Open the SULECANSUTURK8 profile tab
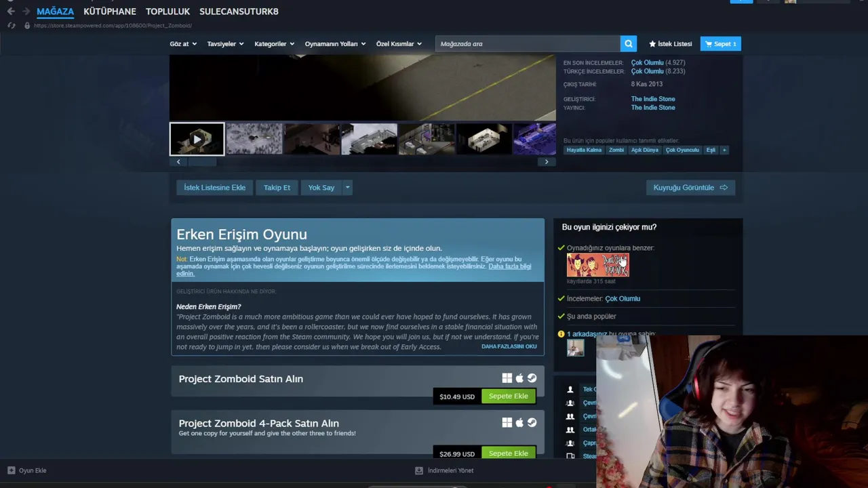Image resolution: width=868 pixels, height=488 pixels. (239, 12)
